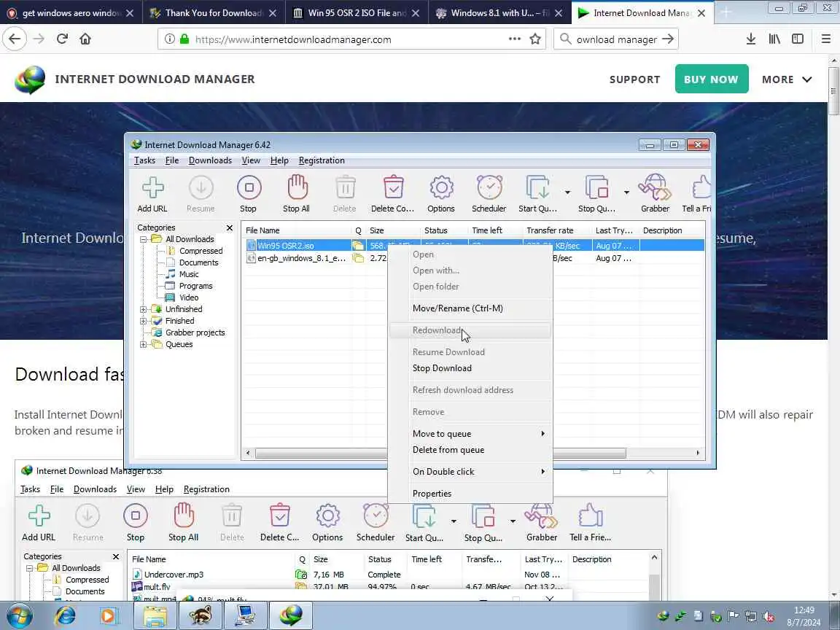Open Firefox hamburger menu
840x630 pixels.
click(825, 39)
